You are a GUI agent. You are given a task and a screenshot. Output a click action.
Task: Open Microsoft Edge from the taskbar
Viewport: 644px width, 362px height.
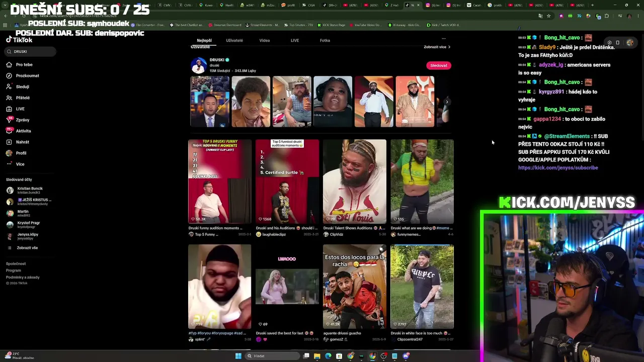click(328, 356)
